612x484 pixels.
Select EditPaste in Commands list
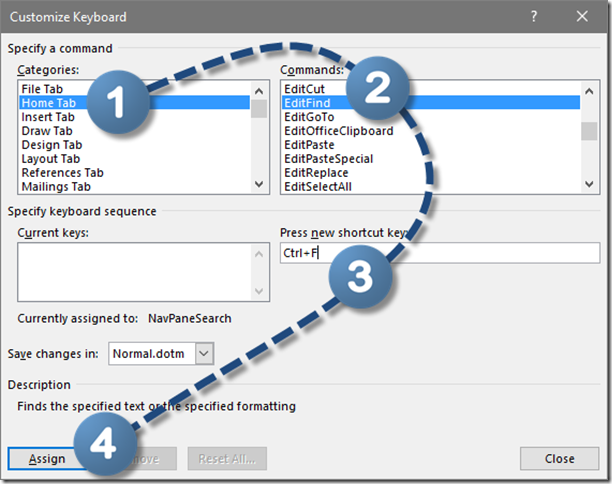point(309,145)
